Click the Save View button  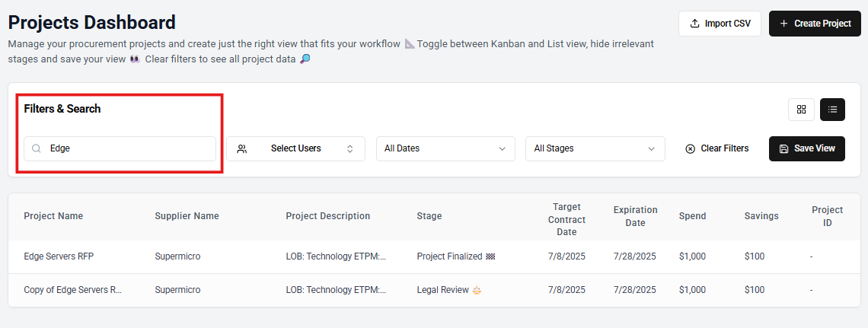(807, 149)
